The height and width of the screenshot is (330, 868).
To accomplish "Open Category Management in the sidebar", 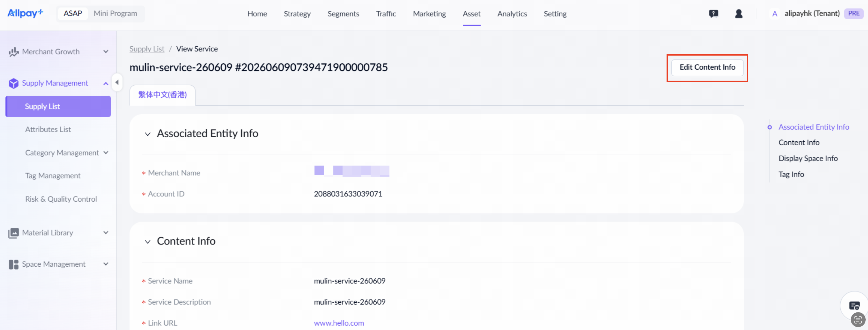I will click(62, 153).
